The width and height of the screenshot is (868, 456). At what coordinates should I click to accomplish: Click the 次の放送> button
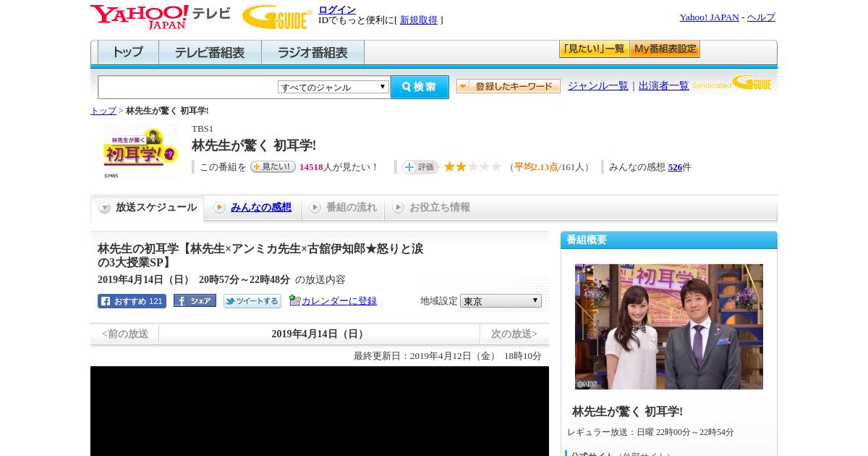point(514,334)
